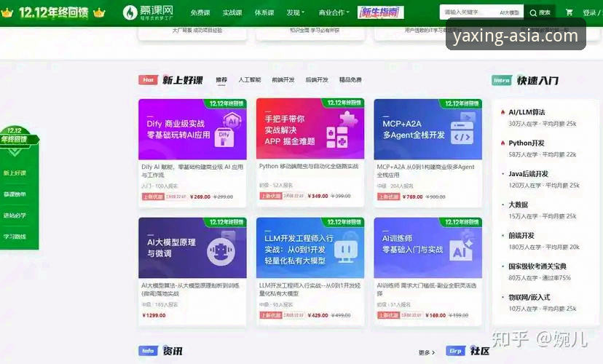The width and height of the screenshot is (603, 364).
Task: Jump to 学习路线 in floating sidebar
Action: (x=15, y=237)
